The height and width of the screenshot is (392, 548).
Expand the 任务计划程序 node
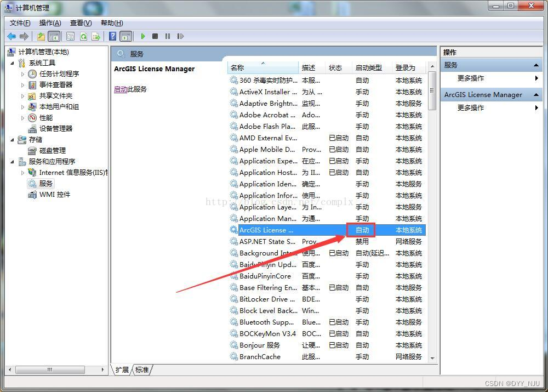[22, 73]
